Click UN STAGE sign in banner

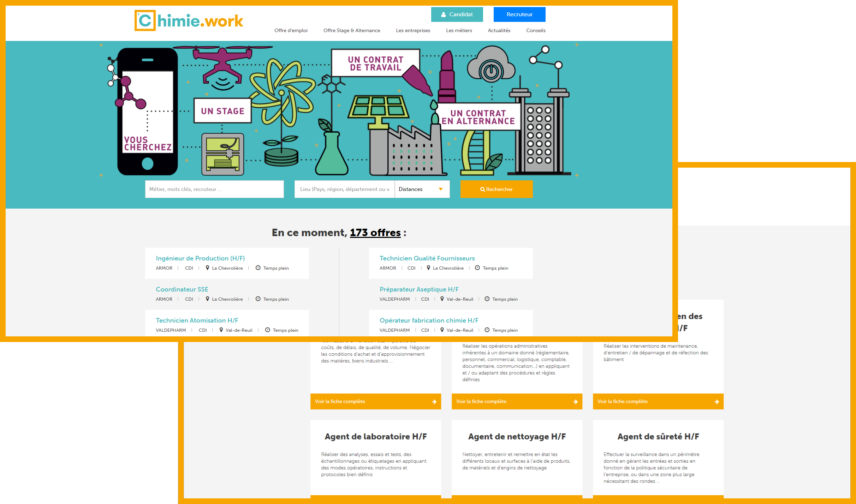pos(222,111)
